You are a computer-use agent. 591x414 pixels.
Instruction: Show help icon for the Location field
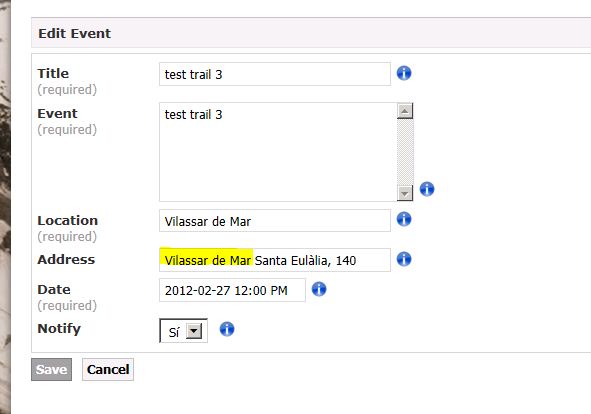pyautogui.click(x=404, y=219)
